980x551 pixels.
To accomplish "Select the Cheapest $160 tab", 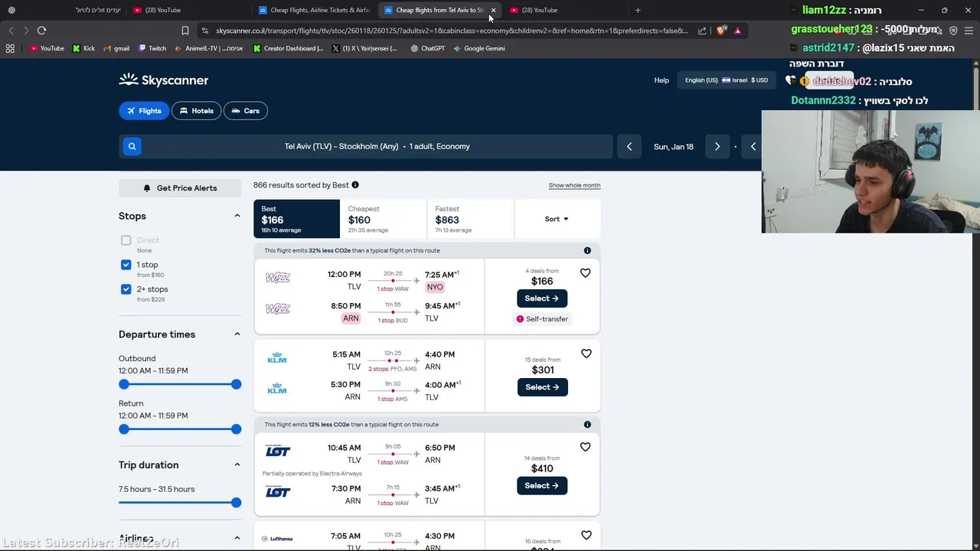I will tap(383, 219).
